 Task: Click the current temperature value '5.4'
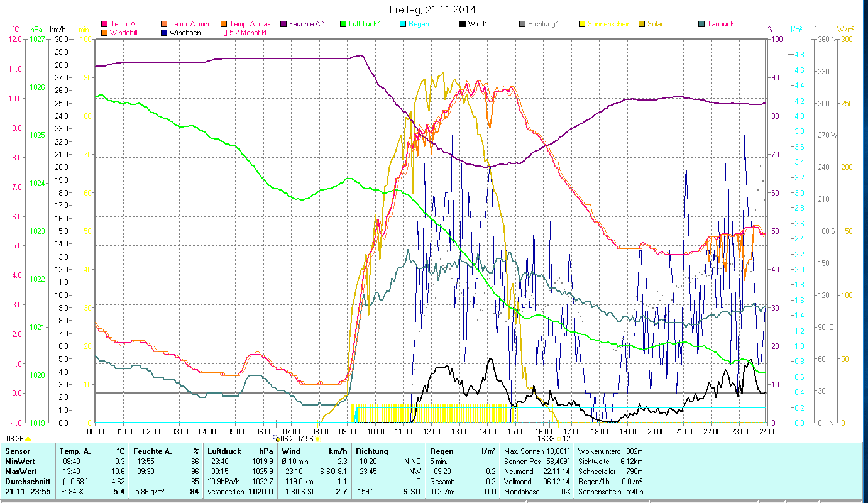point(118,492)
